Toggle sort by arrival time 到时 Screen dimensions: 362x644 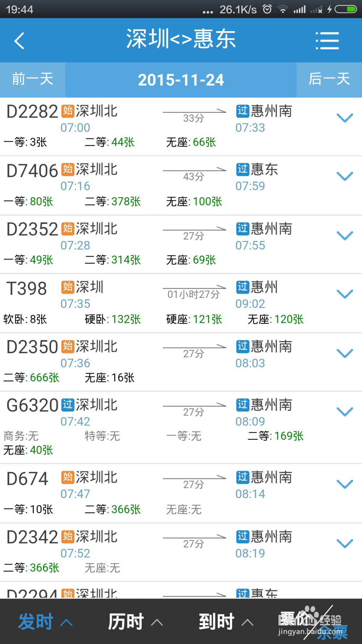[226, 622]
